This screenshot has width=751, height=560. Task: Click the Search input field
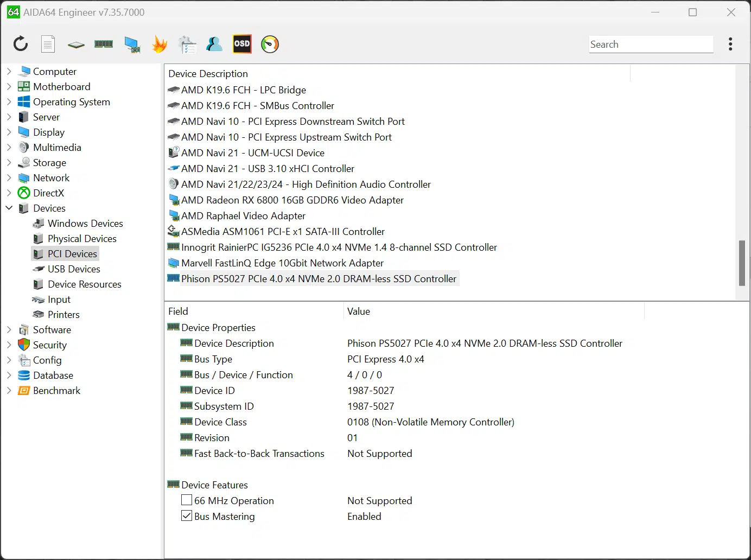tap(651, 44)
